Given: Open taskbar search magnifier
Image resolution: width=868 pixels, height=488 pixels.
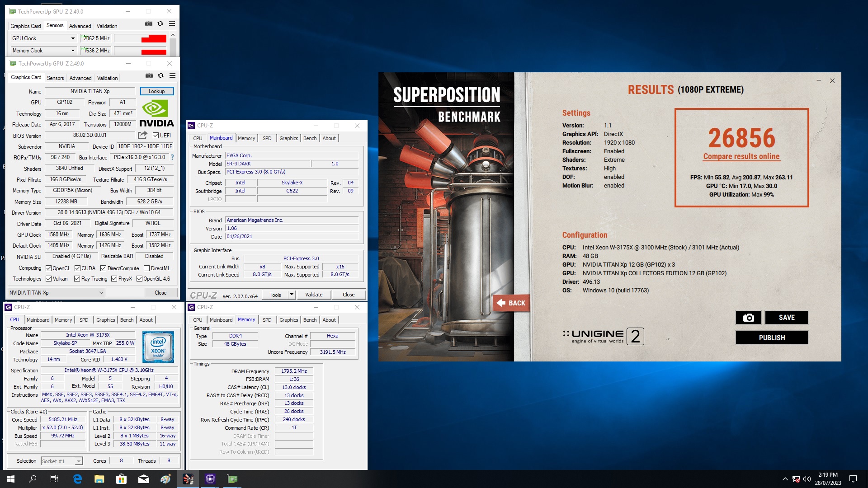Looking at the screenshot, I should point(33,479).
